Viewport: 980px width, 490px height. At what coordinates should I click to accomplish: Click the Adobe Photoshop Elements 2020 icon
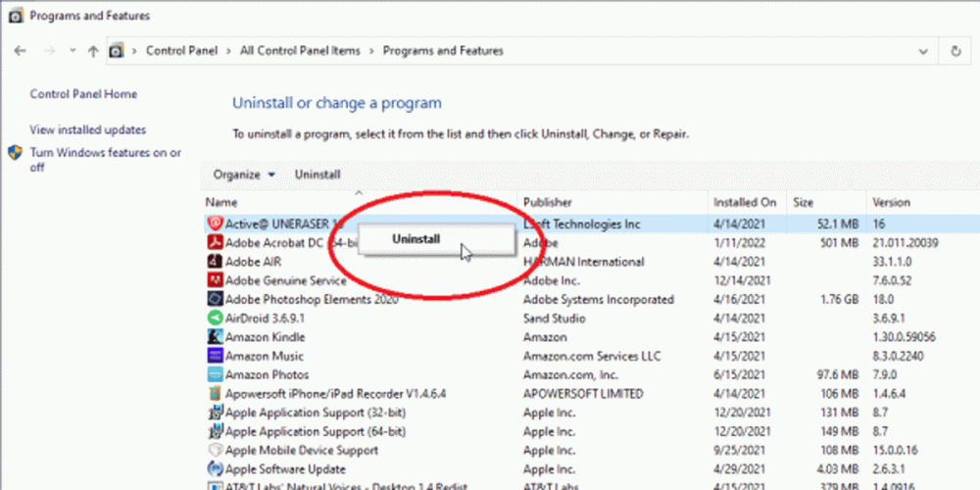(216, 299)
